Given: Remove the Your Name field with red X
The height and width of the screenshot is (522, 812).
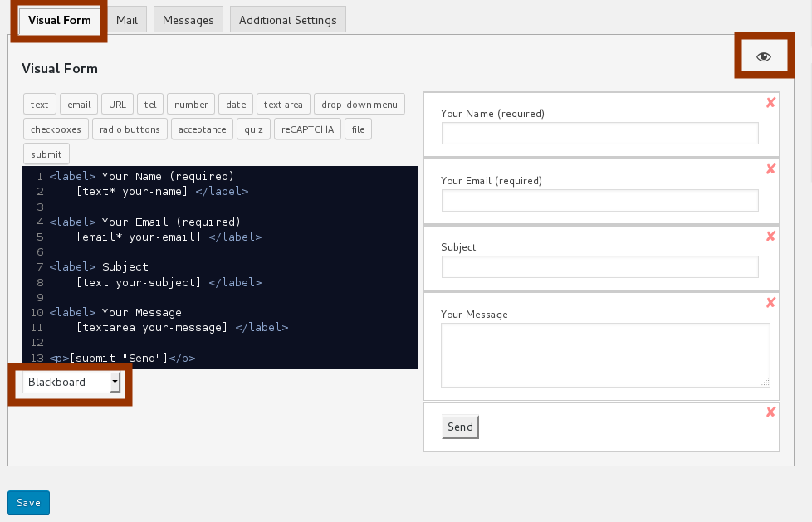Looking at the screenshot, I should (x=770, y=102).
